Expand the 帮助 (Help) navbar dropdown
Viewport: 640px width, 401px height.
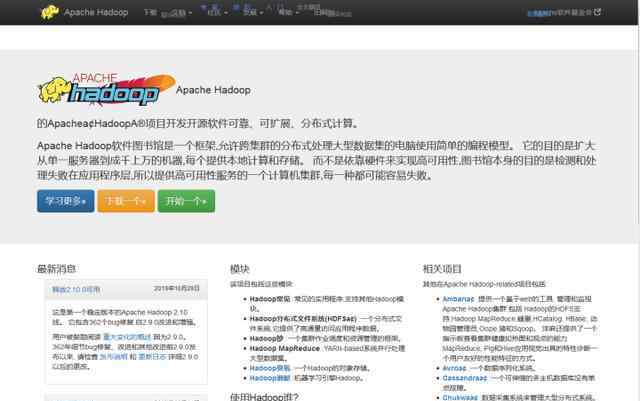[288, 12]
